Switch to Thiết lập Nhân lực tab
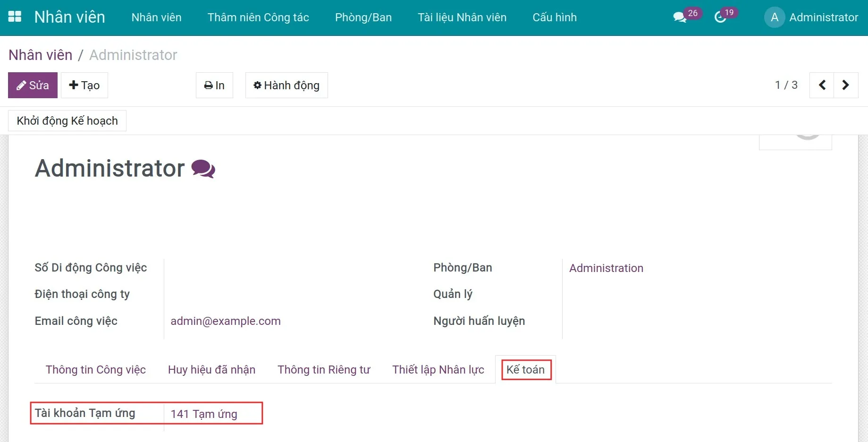Viewport: 868px width, 442px height. 438,370
